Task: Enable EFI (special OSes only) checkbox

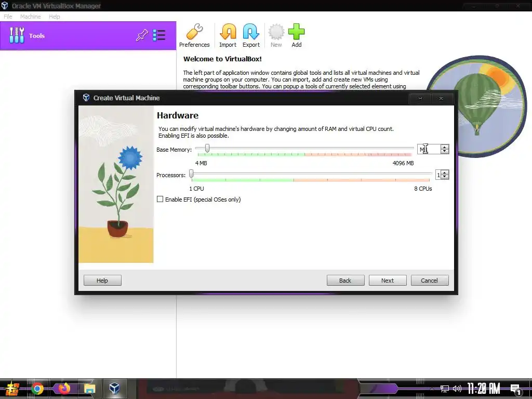Action: (160, 199)
